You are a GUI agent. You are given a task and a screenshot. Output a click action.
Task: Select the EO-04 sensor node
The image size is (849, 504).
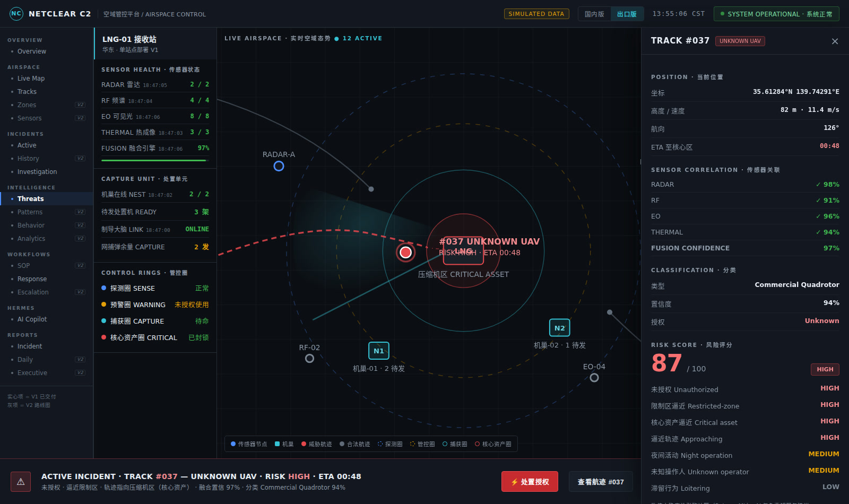594,378
